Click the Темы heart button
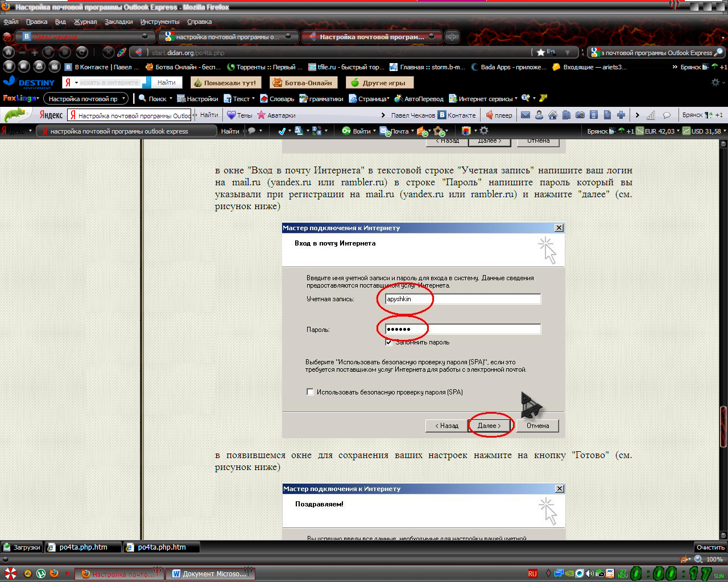 tap(239, 115)
